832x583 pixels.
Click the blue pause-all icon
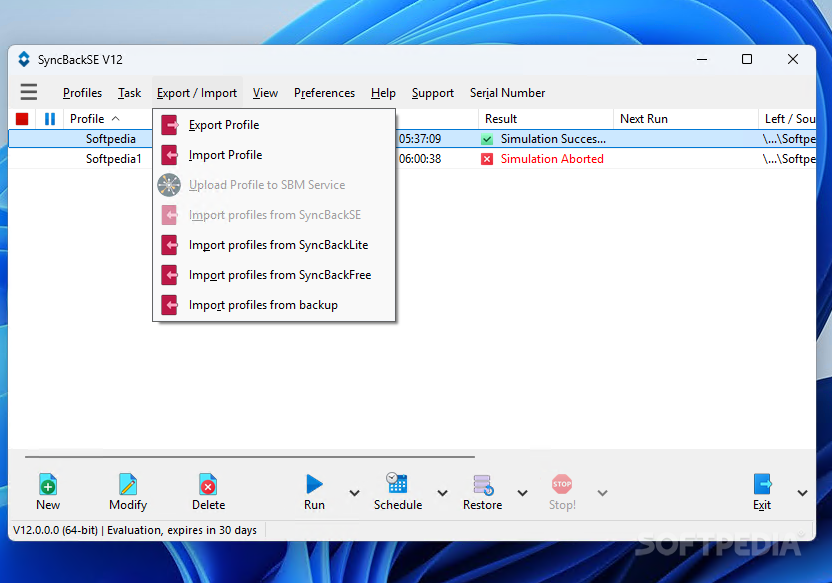tap(50, 119)
